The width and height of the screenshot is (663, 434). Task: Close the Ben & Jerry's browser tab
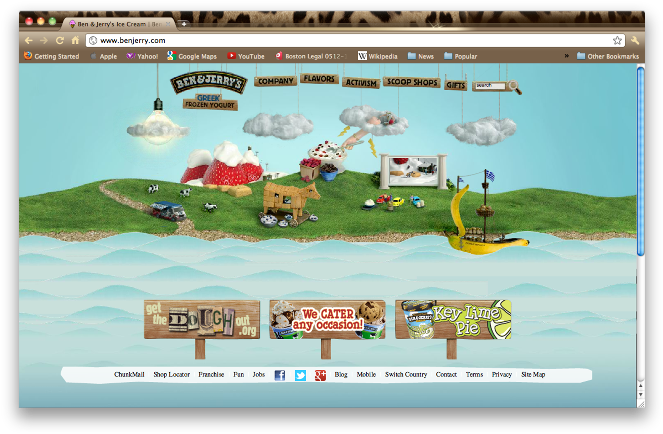point(168,24)
